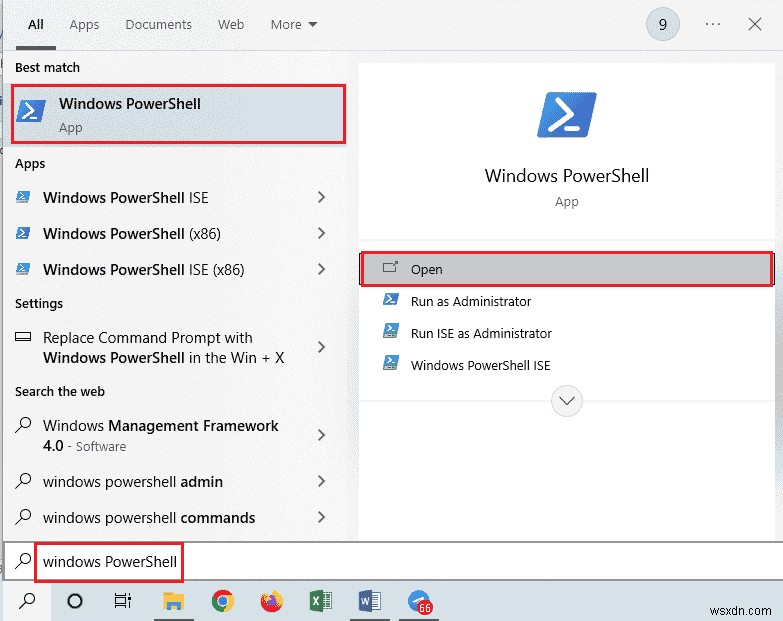Expand windows powershell commands suggestion arrow

tap(322, 517)
